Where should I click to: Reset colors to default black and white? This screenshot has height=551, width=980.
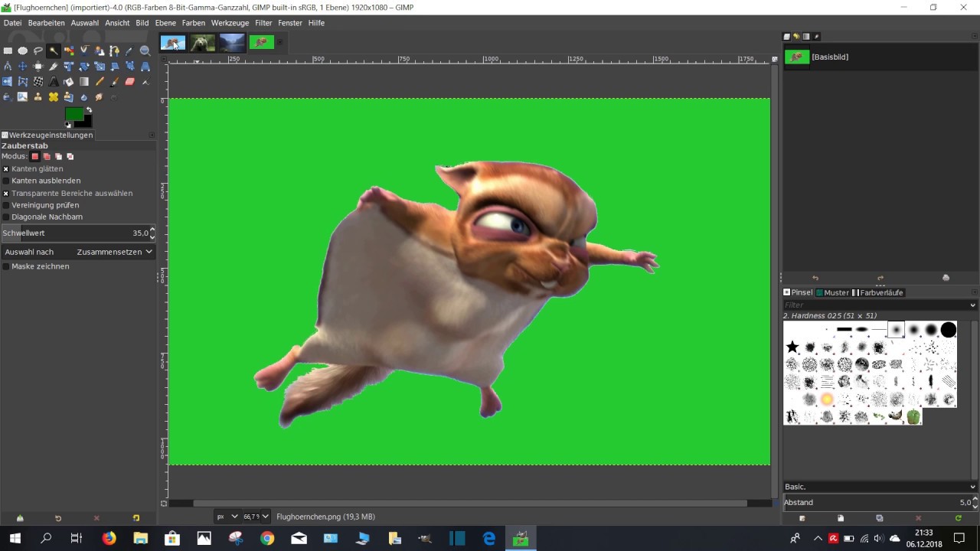click(68, 124)
